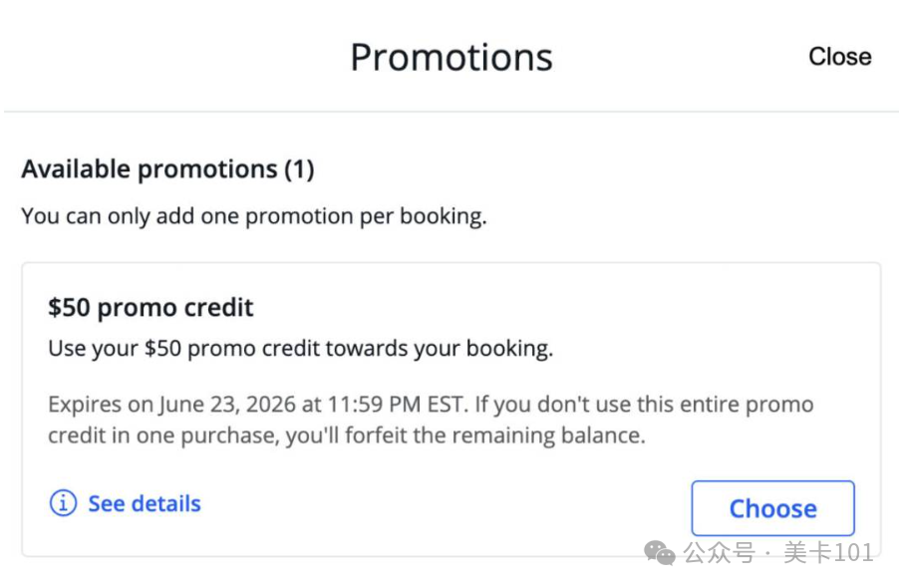Click the word 'booking' in the promo description
902x588 pixels.
(x=510, y=349)
